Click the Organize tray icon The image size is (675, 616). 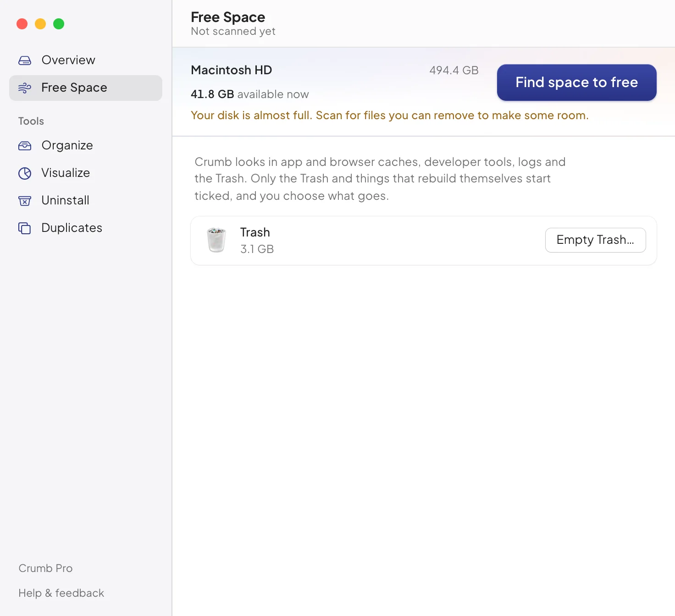pyautogui.click(x=25, y=146)
